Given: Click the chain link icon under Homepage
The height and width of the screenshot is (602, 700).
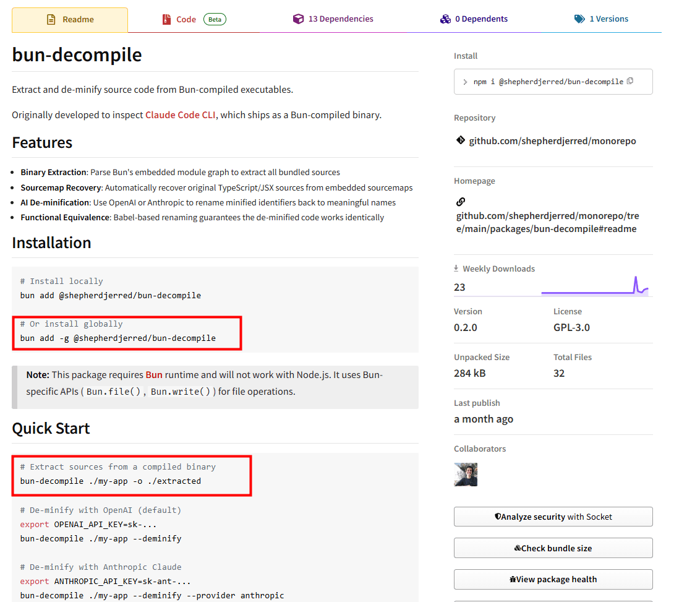Looking at the screenshot, I should (x=461, y=202).
